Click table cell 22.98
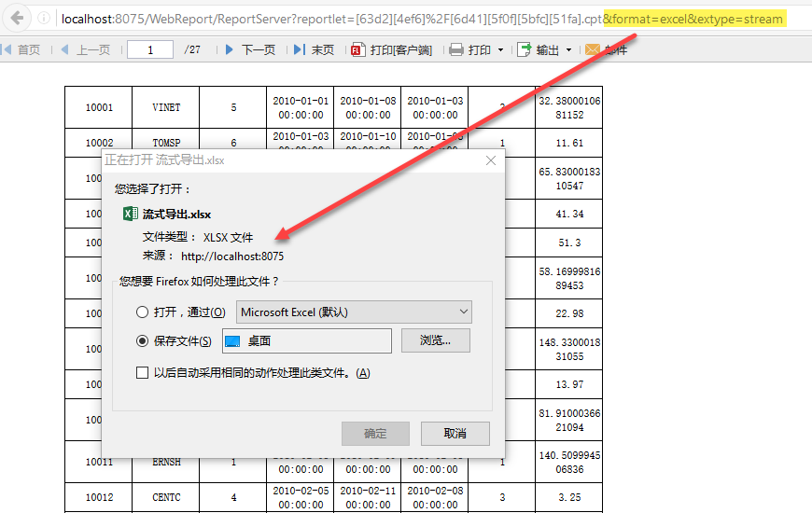812x513 pixels. coord(569,313)
